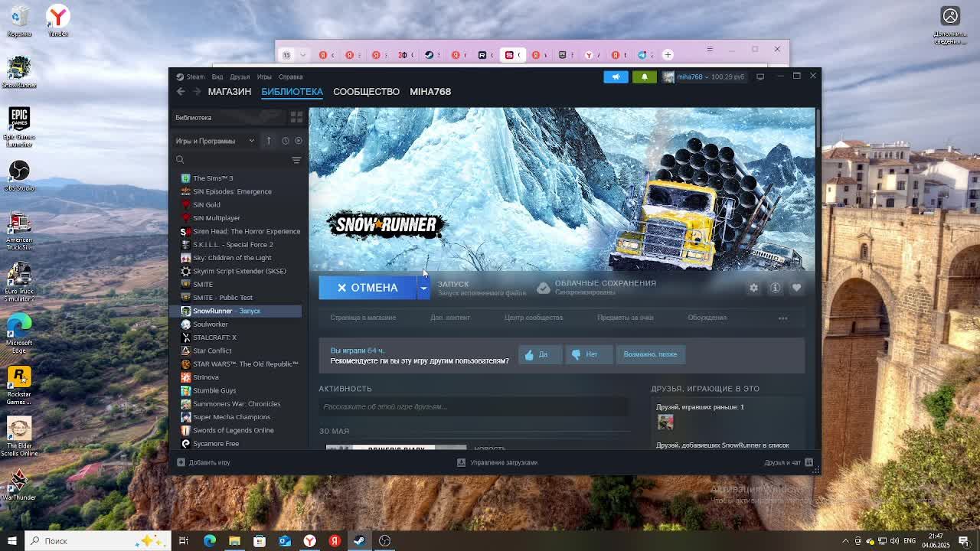Open the advanced library filters icon
Image resolution: width=980 pixels, height=551 pixels.
pyautogui.click(x=296, y=160)
